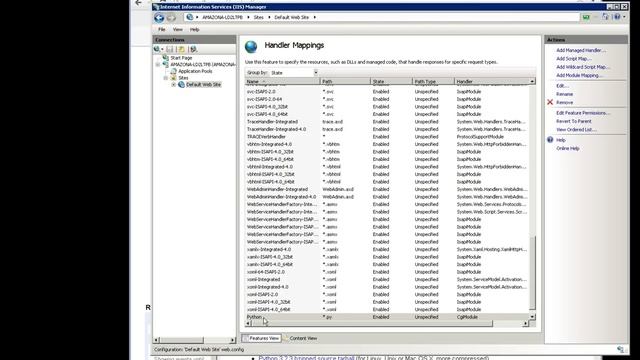Click Add Module Mapping action
Screen dimensions: 640x360
click(x=579, y=75)
